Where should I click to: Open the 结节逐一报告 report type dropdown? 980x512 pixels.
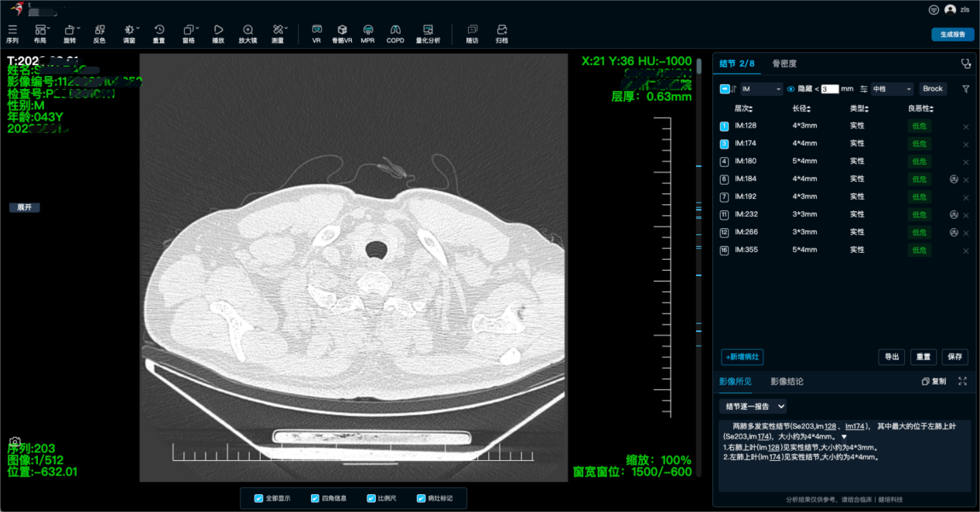click(753, 406)
